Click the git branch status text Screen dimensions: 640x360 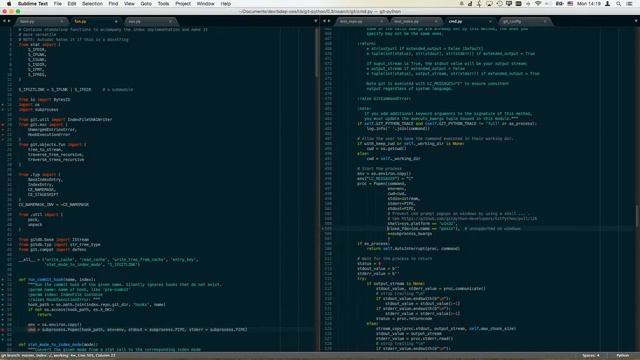(x=58, y=356)
